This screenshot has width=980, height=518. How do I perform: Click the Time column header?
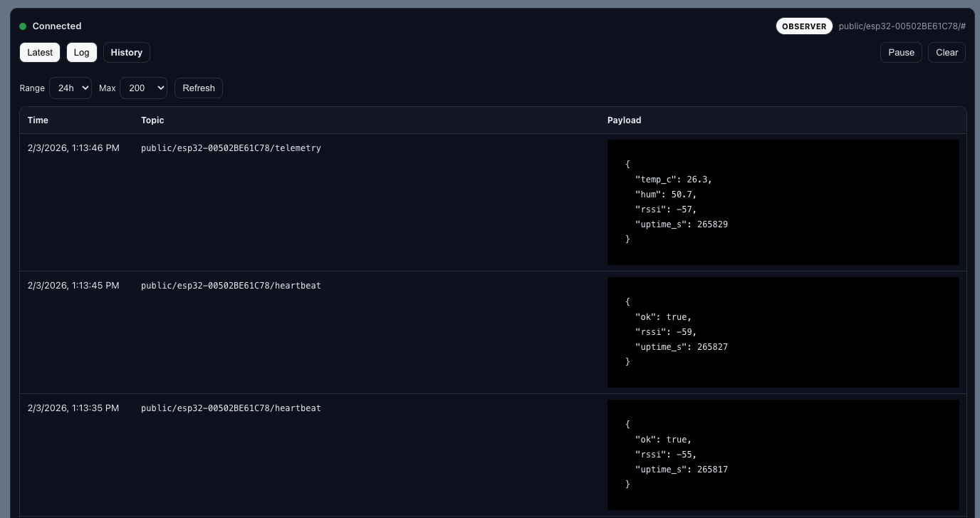click(38, 120)
